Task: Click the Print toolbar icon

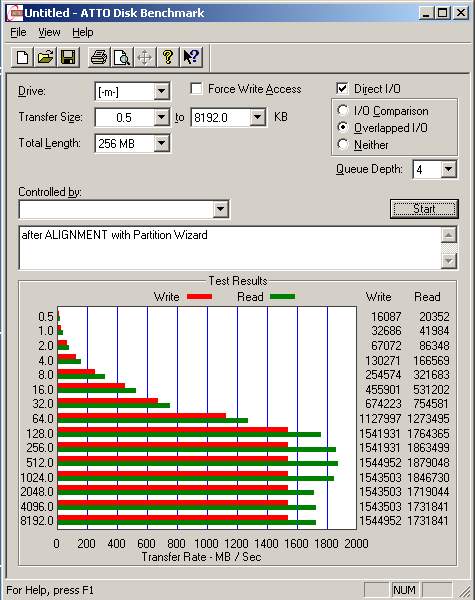Action: click(99, 57)
